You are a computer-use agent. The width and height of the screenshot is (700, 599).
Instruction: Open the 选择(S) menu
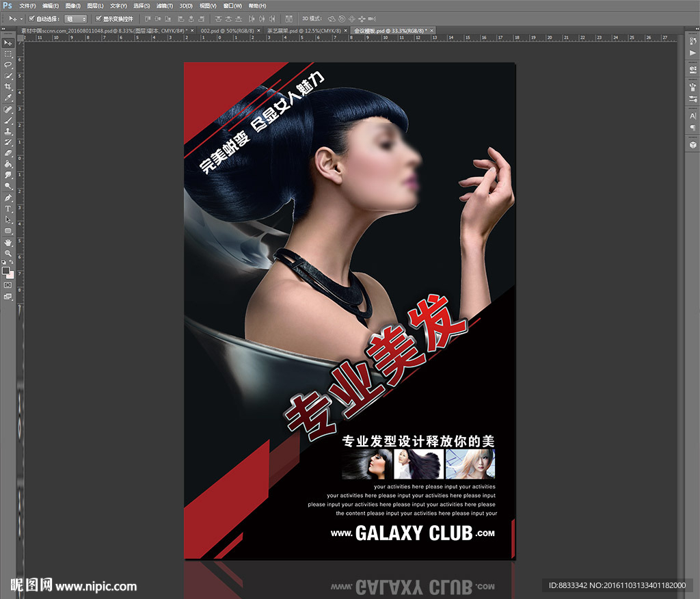142,5
